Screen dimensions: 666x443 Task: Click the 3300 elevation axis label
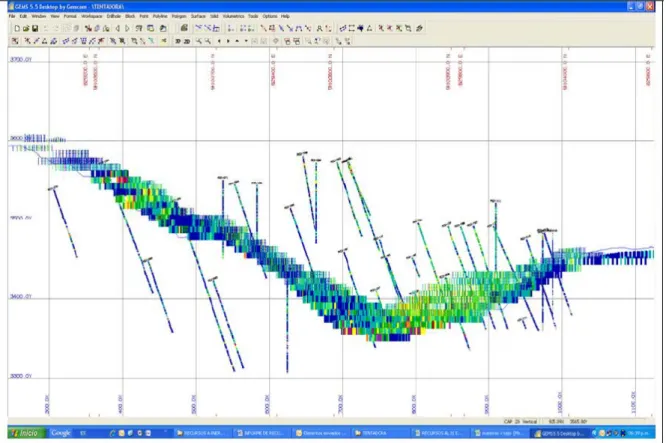pos(21,376)
